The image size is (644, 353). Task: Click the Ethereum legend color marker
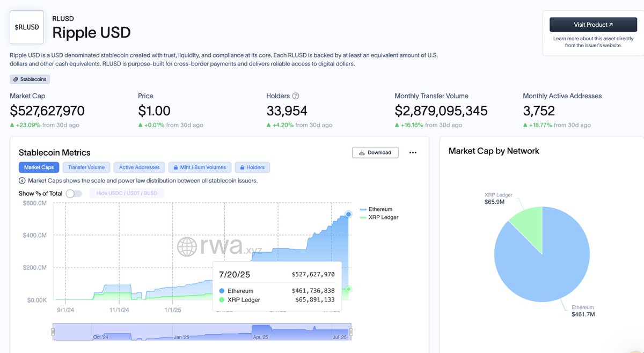pos(363,209)
